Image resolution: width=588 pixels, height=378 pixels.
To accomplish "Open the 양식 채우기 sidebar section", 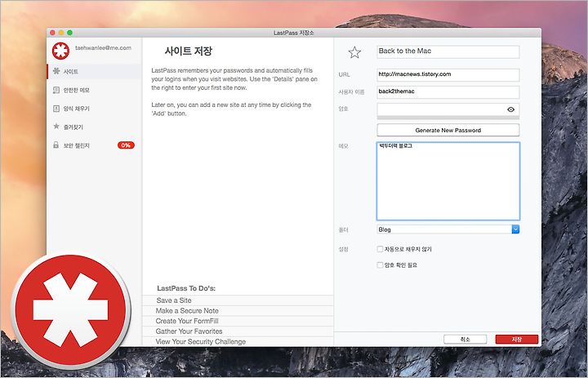I will 94,109.
